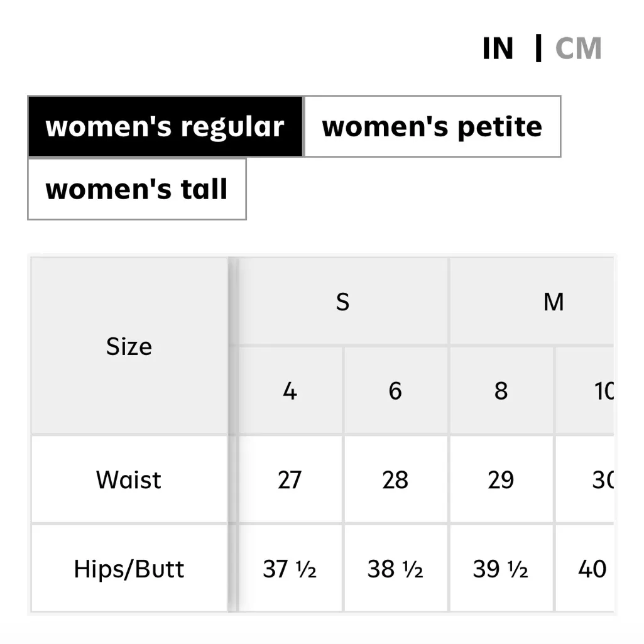
Task: Switch units to IN
Action: (x=498, y=49)
